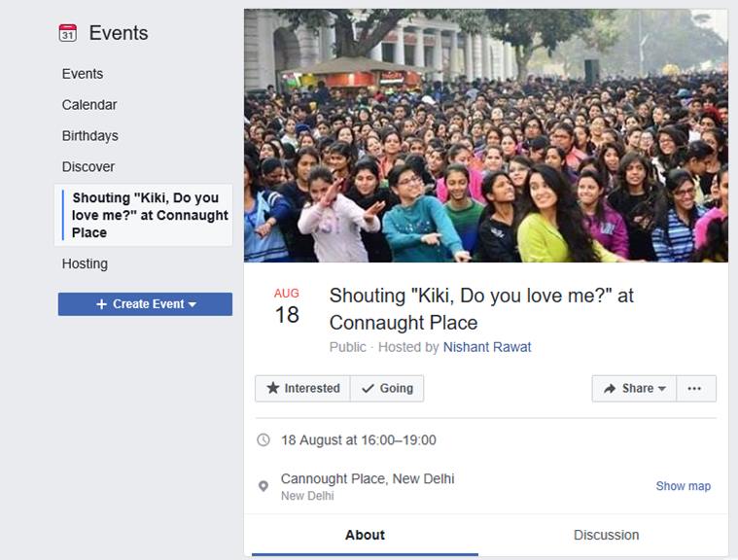Open the event cover photo
This screenshot has height=560, width=738.
tap(485, 136)
